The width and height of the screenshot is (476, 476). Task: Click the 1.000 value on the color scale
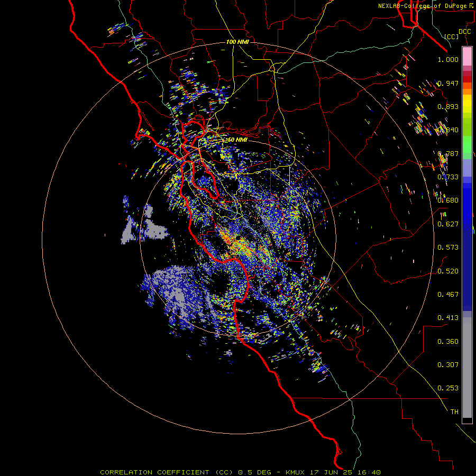coord(448,59)
